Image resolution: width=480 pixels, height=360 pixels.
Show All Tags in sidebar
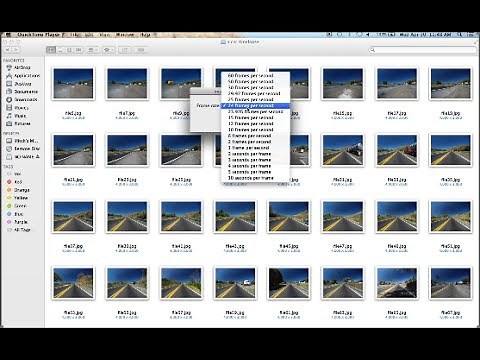[19, 230]
